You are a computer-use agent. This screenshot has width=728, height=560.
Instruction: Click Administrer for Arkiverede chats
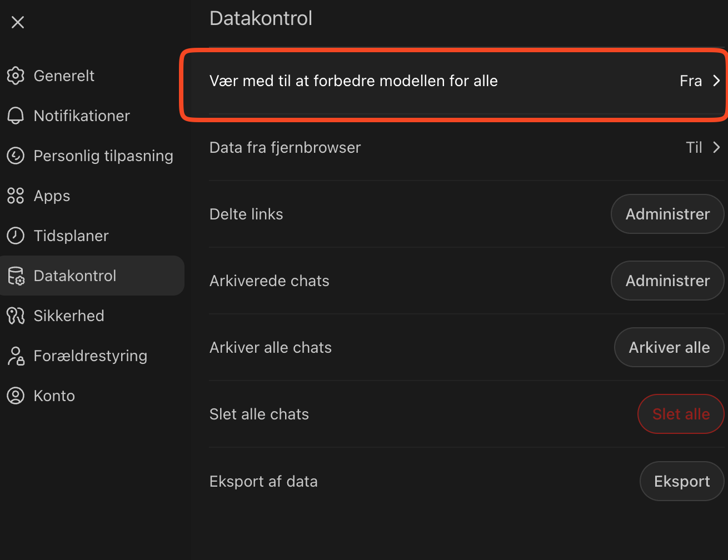coord(667,281)
